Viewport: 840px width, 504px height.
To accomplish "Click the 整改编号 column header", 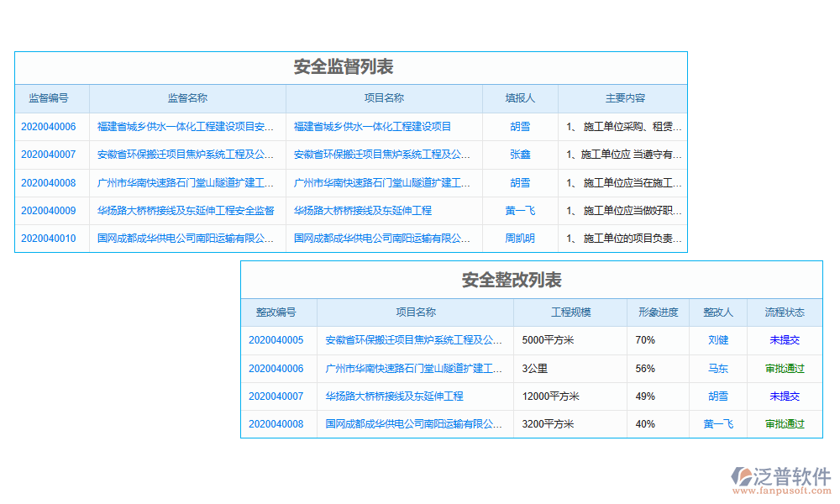I will 276,312.
